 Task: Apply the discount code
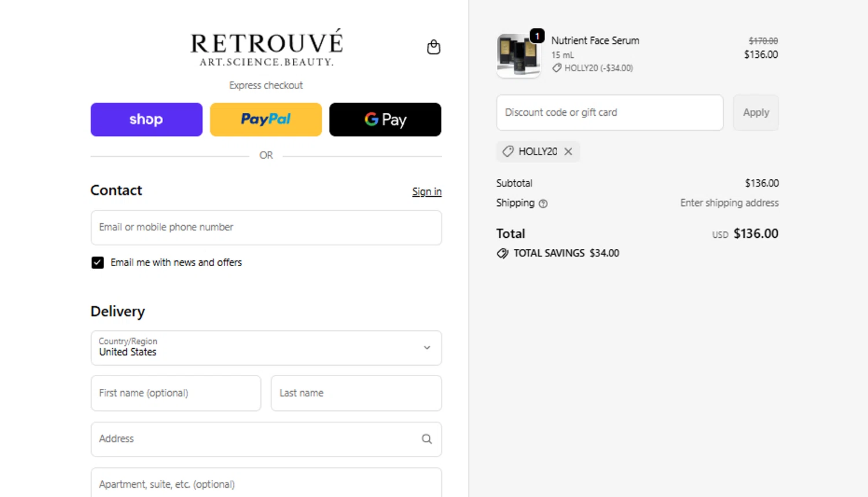756,113
